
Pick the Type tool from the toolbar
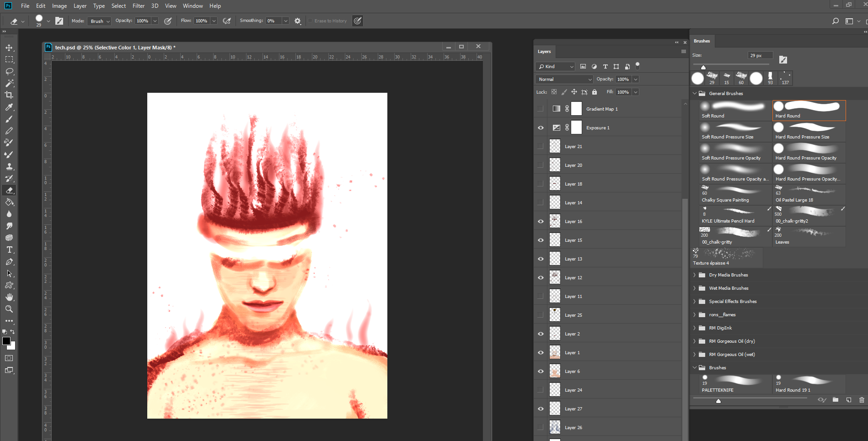click(9, 250)
